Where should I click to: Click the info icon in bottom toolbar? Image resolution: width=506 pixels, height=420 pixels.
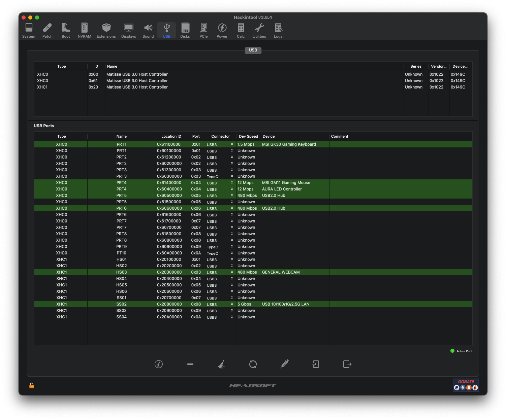159,364
